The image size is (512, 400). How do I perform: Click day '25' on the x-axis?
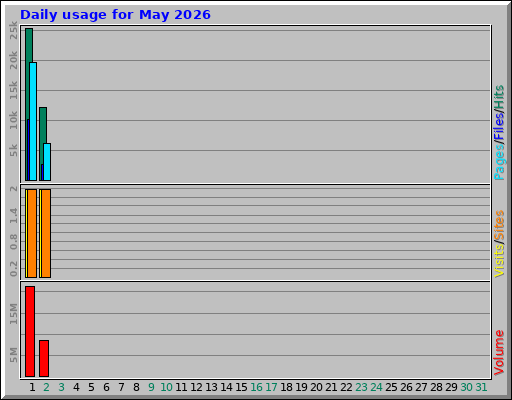(391, 387)
